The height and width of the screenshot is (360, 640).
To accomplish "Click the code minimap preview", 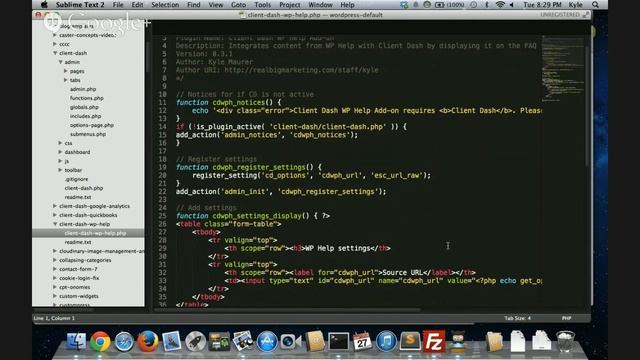I will click(x=563, y=69).
